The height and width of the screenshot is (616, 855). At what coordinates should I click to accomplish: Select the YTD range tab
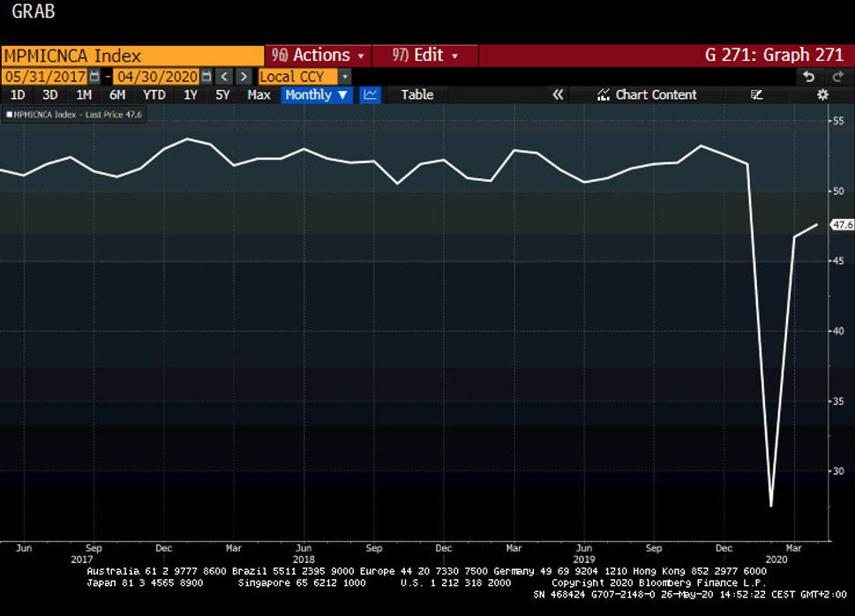click(x=154, y=94)
